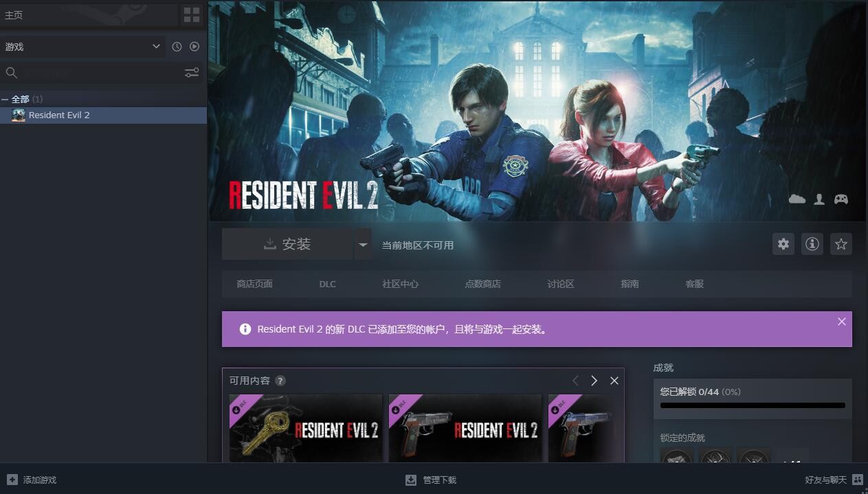Collapse the 全部 games group
The width and height of the screenshot is (868, 494).
[5, 100]
